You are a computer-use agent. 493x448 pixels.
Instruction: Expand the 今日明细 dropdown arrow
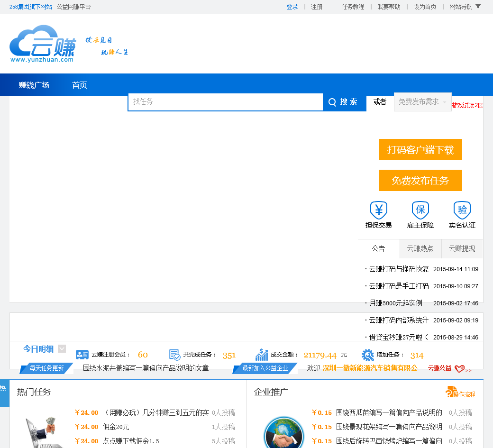pos(62,348)
